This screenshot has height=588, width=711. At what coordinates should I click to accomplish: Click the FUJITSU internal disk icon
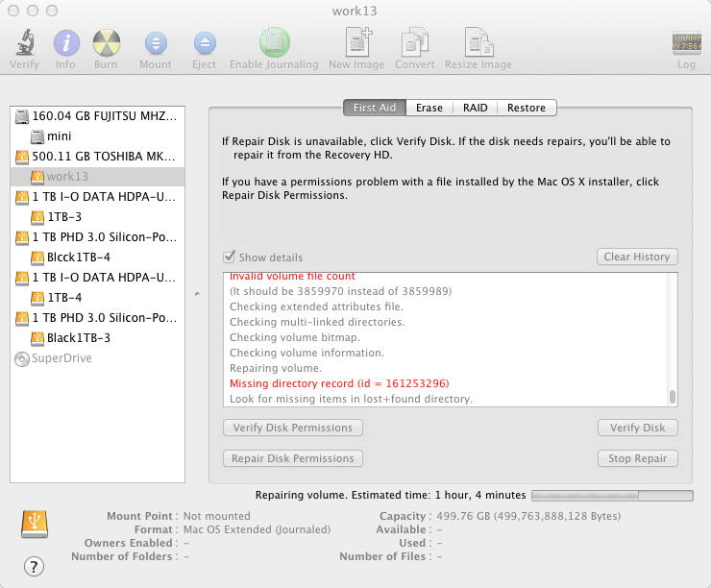[x=22, y=116]
